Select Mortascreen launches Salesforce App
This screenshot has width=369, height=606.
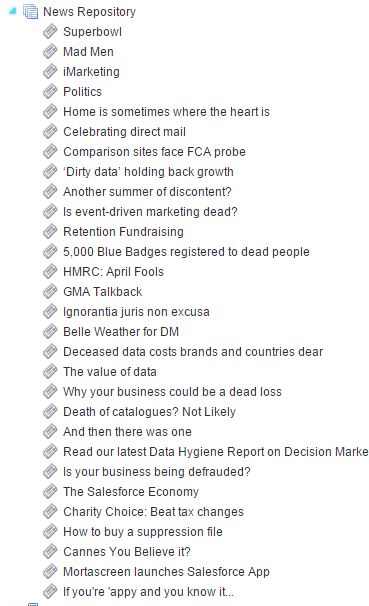(x=166, y=572)
